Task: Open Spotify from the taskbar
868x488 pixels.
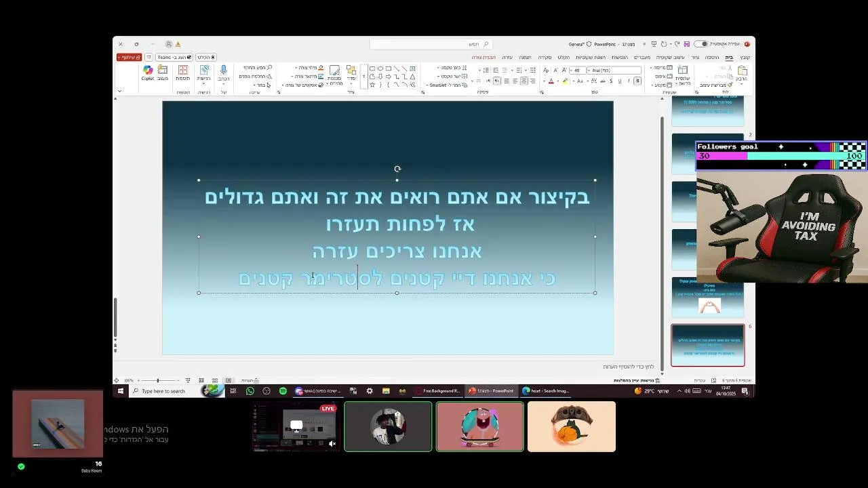Action: click(x=283, y=391)
